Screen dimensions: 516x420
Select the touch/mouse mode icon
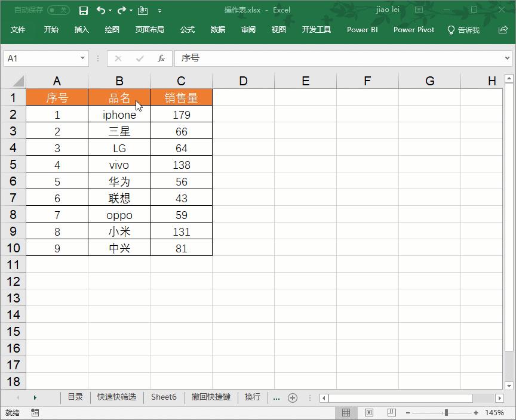point(142,10)
